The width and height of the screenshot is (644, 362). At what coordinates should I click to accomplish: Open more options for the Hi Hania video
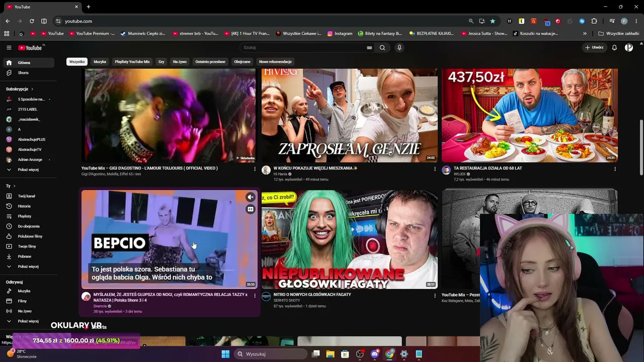click(x=435, y=169)
